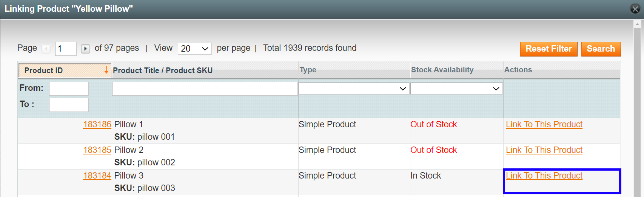Click the Stock Availability column header
The width and height of the screenshot is (644, 197).
click(x=442, y=70)
